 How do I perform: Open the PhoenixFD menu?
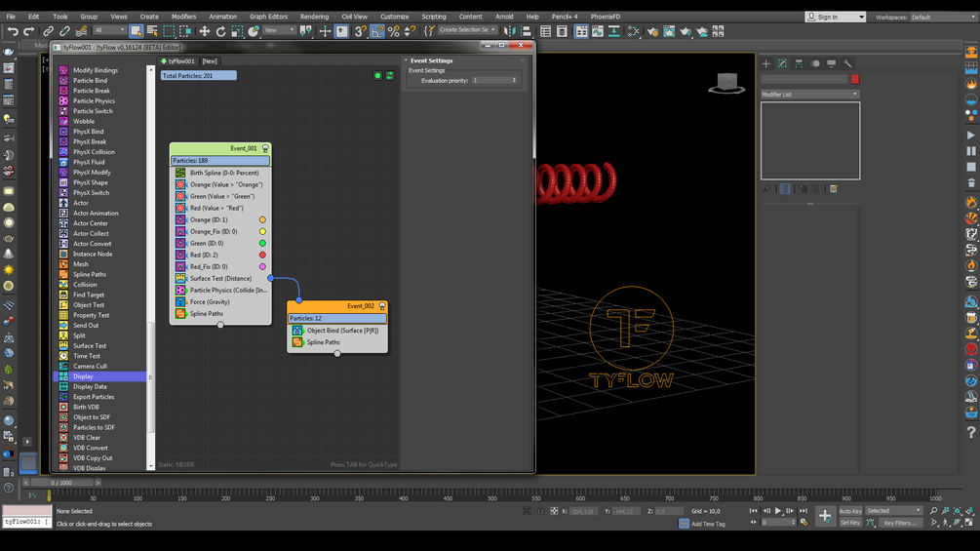click(x=605, y=17)
